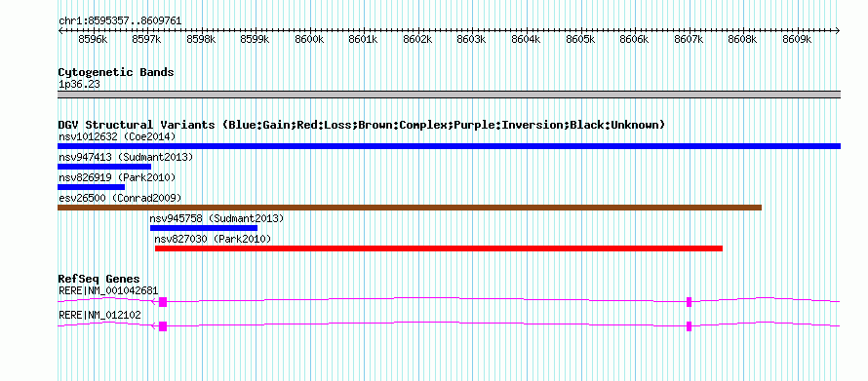The width and height of the screenshot is (868, 381).
Task: Click the Cytogenetic Bands track title
Action: click(116, 72)
